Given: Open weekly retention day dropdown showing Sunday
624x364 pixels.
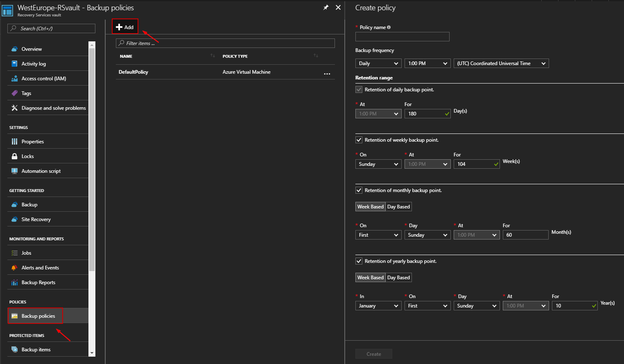Looking at the screenshot, I should 378,164.
